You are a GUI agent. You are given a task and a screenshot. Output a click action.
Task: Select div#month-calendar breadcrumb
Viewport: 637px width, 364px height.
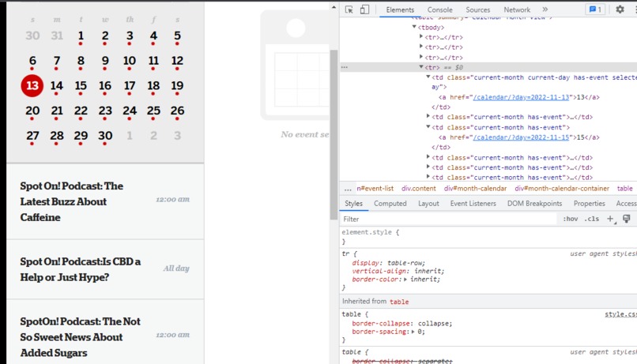coord(475,189)
